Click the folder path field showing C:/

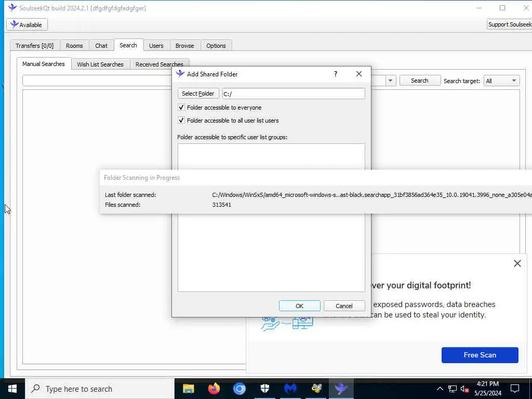pos(294,94)
